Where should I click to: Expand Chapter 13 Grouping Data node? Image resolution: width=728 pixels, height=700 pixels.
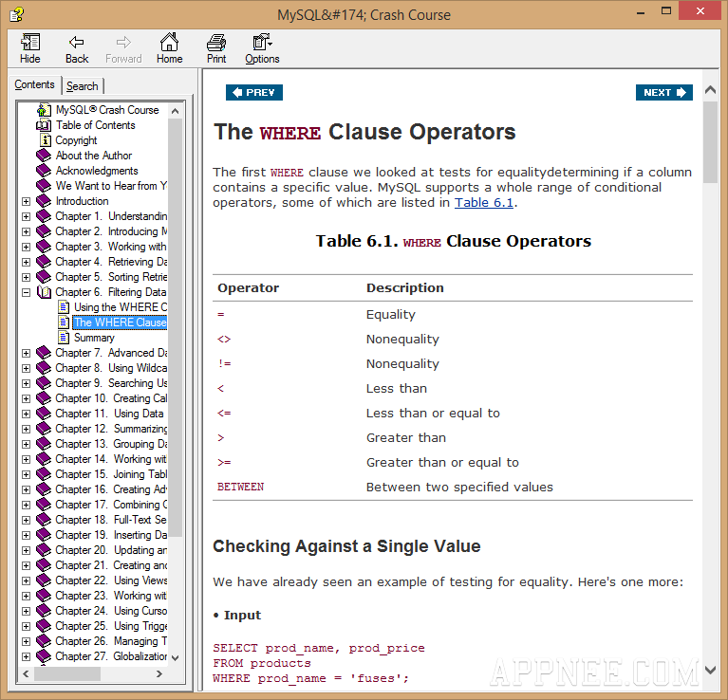point(26,445)
